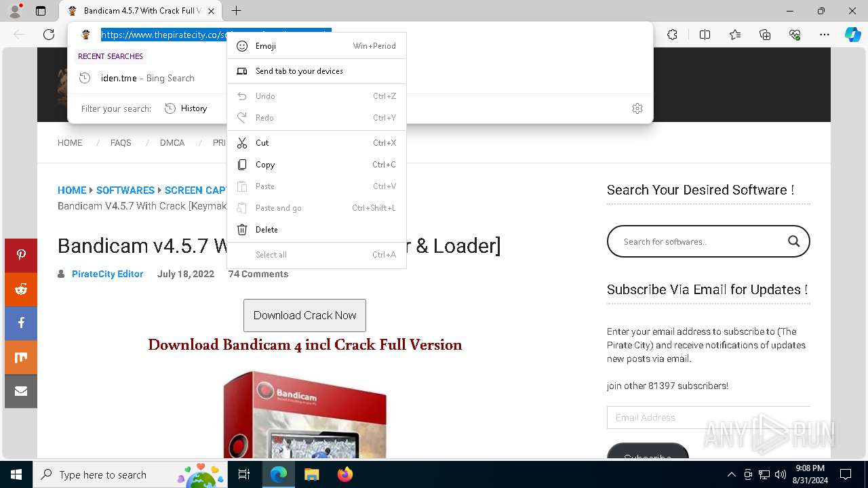This screenshot has height=488, width=868.
Task: Select Copy in the context menu
Action: 316,165
